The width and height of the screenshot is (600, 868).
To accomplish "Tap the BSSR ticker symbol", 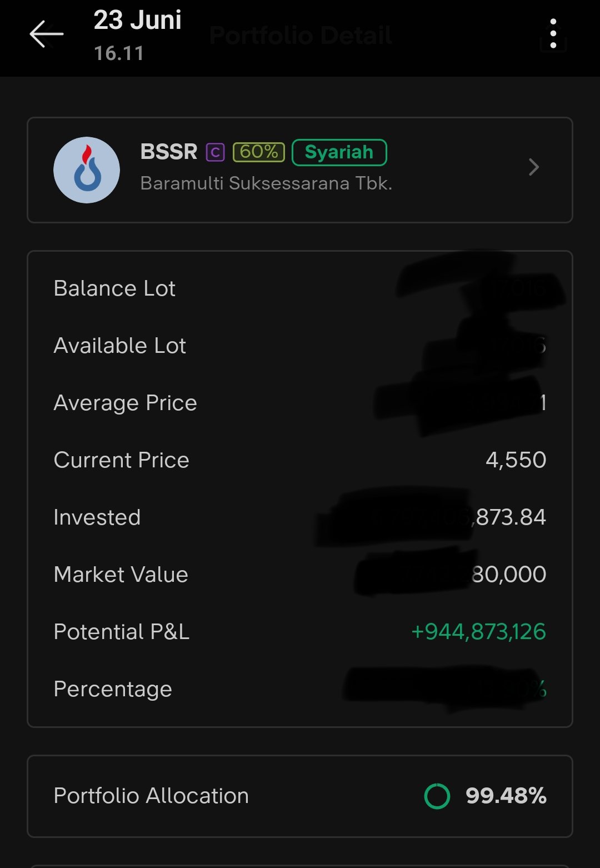I will point(169,152).
